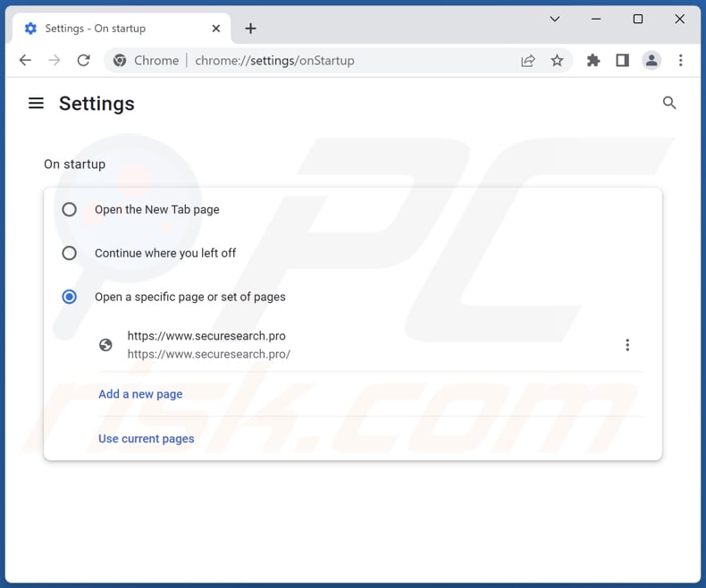Open a new tab with plus button
Screen dimensions: 706x588
[x=250, y=29]
